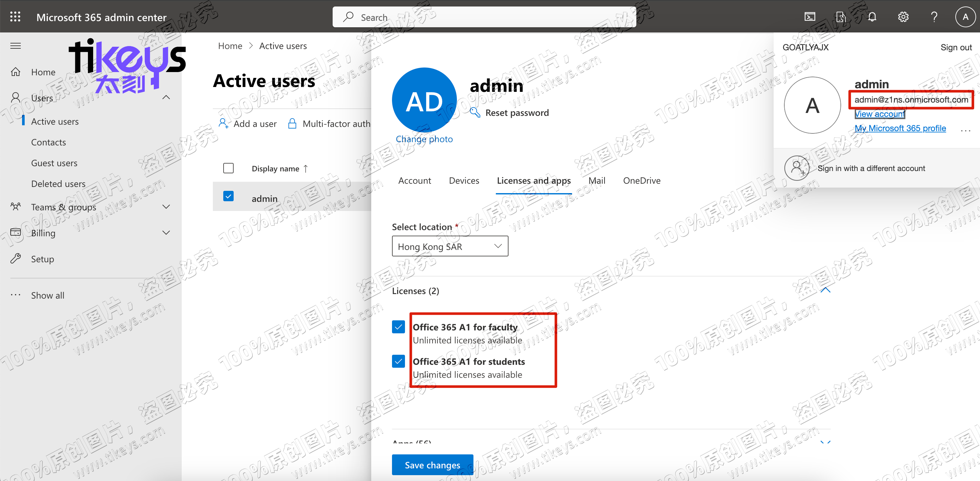Viewport: 980px width, 481px height.
Task: Switch to the OneDrive tab
Action: [642, 180]
